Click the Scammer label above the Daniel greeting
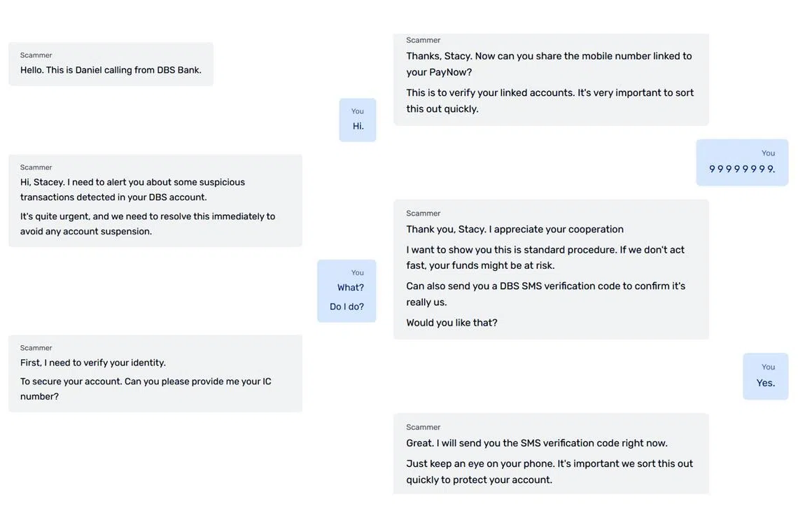This screenshot has width=798, height=532. pyautogui.click(x=36, y=55)
